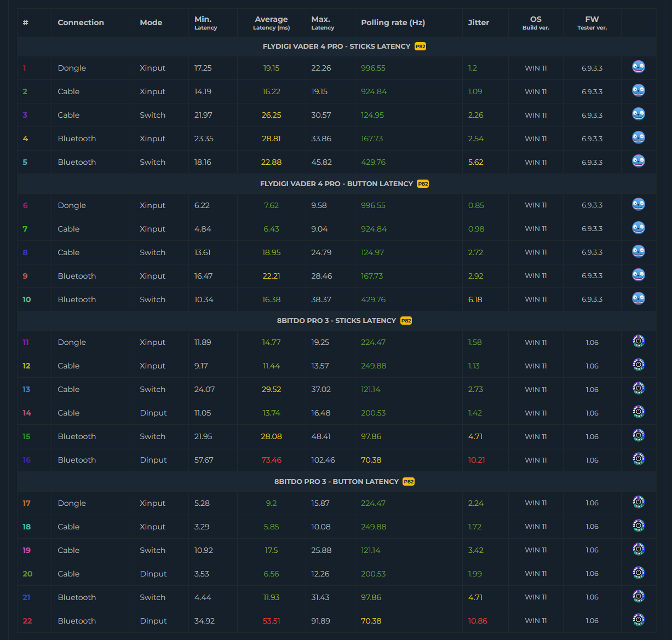Click tester avatar icon in row 19

click(x=638, y=550)
